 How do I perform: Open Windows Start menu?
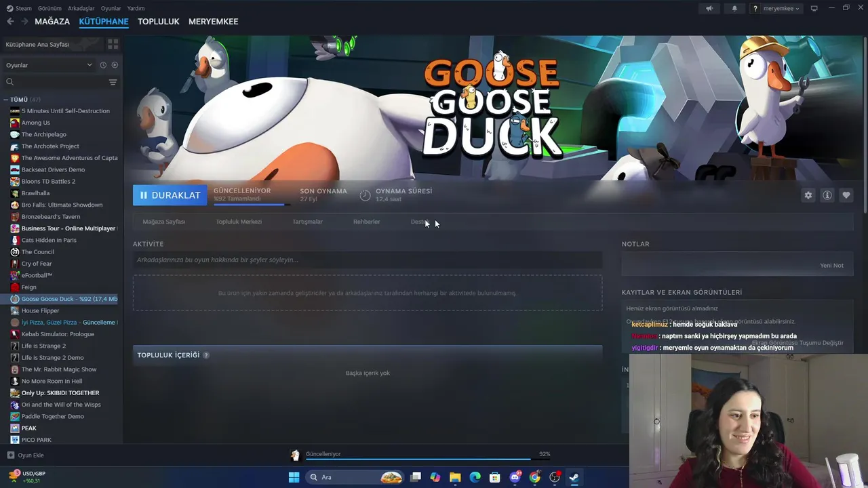[294, 477]
